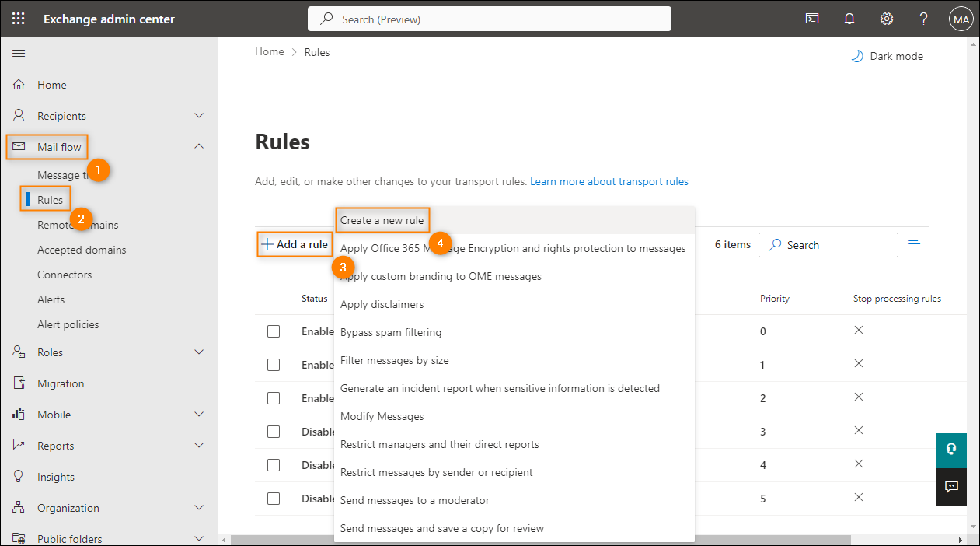This screenshot has height=546, width=980.
Task: Click the magnifier icon in rules Search box
Action: pyautogui.click(x=775, y=245)
